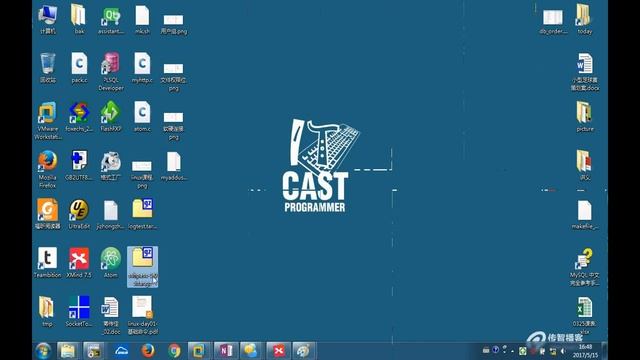Switch to XMind on the taskbar
The width and height of the screenshot is (640, 360).
click(x=278, y=351)
